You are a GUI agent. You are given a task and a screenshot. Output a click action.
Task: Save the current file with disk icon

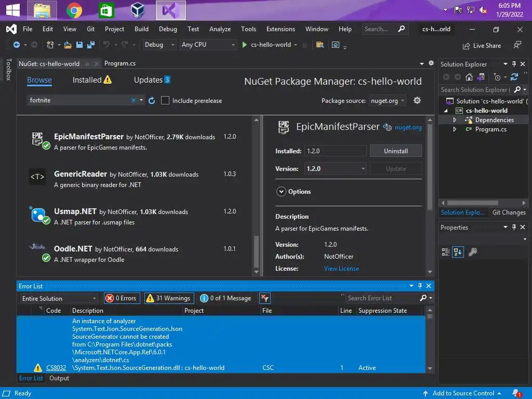pos(79,45)
